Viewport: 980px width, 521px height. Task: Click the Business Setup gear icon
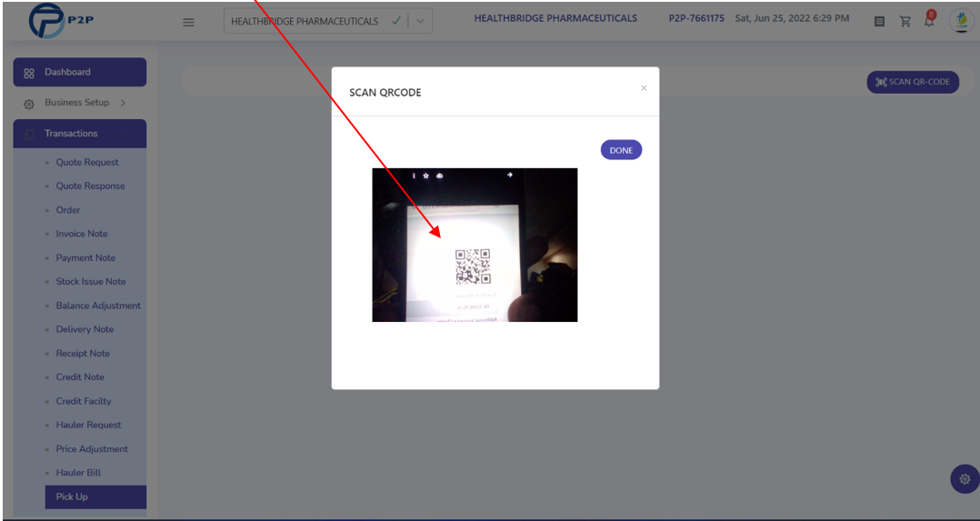pos(29,105)
